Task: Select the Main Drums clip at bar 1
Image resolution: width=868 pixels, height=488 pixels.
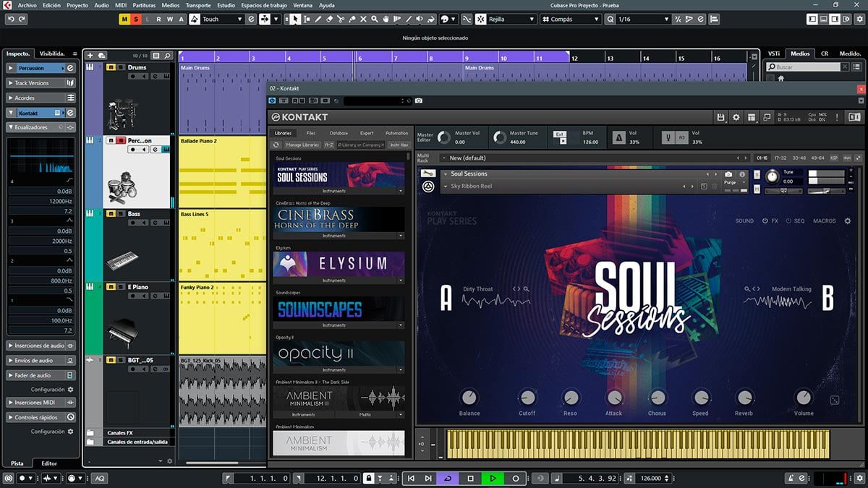Action: pyautogui.click(x=320, y=98)
